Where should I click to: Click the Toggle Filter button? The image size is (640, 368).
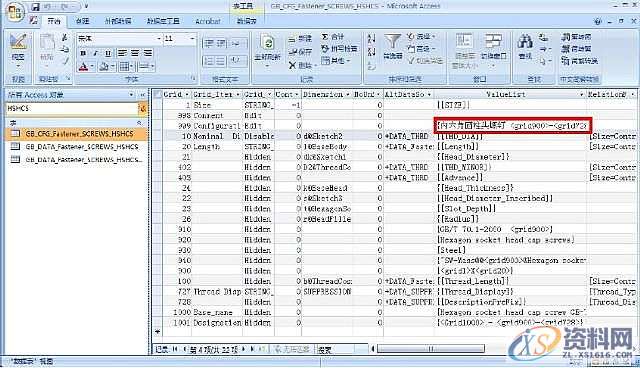coord(425,61)
